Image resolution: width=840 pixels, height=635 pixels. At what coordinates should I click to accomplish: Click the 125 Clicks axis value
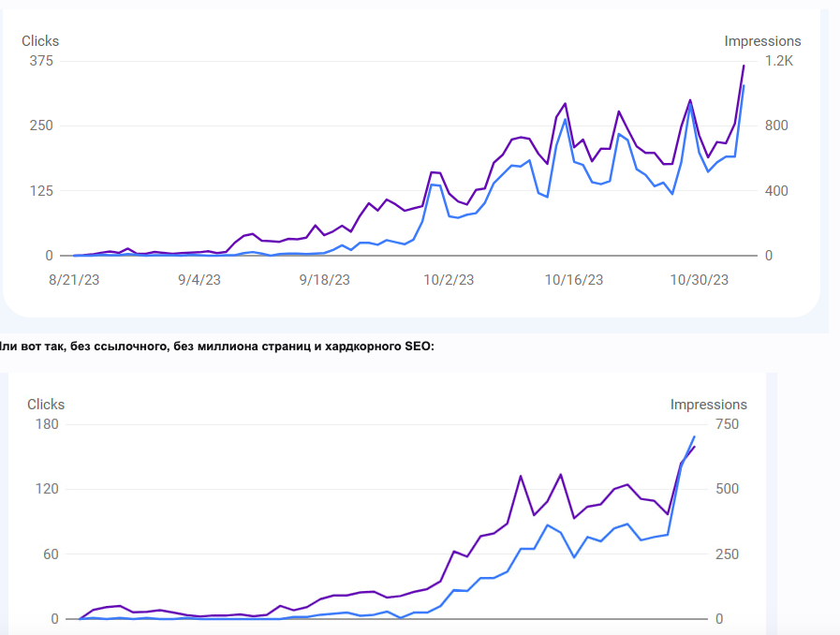pyautogui.click(x=42, y=191)
